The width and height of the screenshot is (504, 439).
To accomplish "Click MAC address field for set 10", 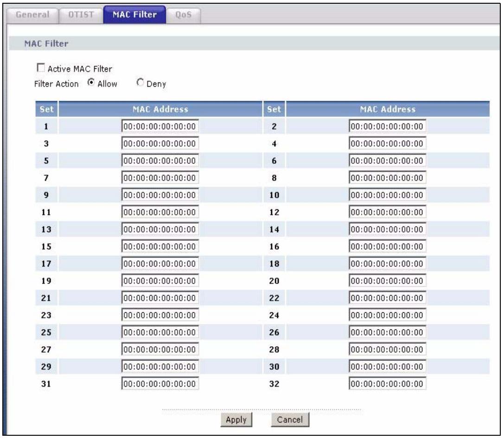I will coord(387,195).
